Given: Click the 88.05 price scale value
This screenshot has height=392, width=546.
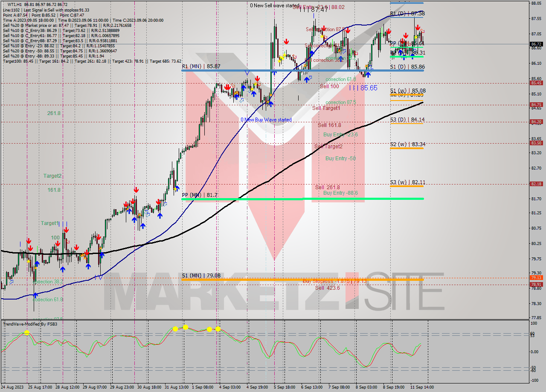Looking at the screenshot, I should pyautogui.click(x=537, y=3).
